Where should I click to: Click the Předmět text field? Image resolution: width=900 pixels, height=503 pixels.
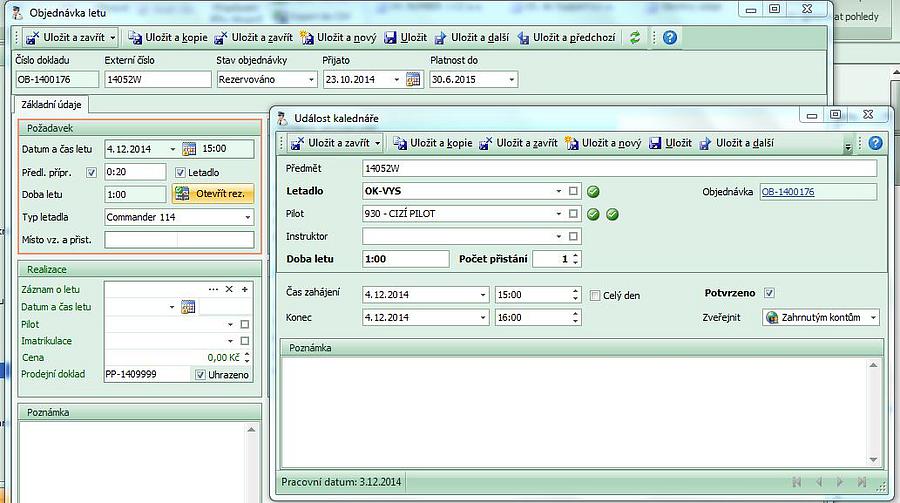coord(618,169)
